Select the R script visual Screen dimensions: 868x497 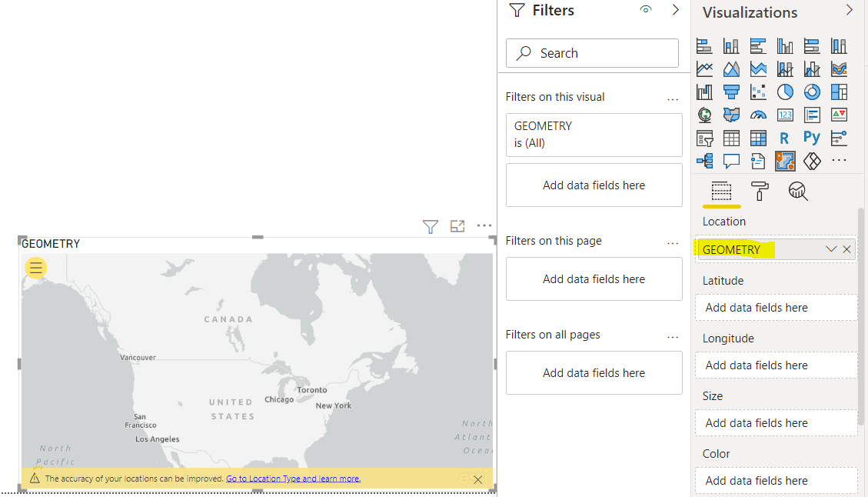784,138
